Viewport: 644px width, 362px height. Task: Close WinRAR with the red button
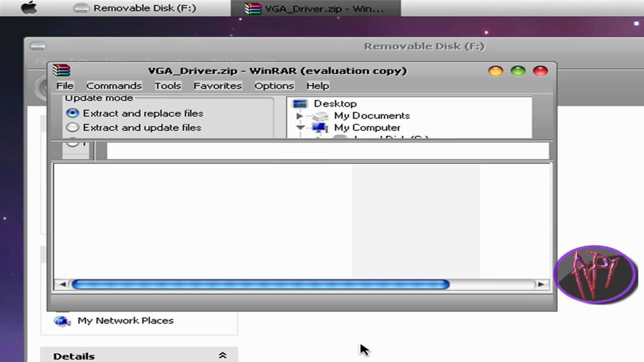(x=540, y=71)
